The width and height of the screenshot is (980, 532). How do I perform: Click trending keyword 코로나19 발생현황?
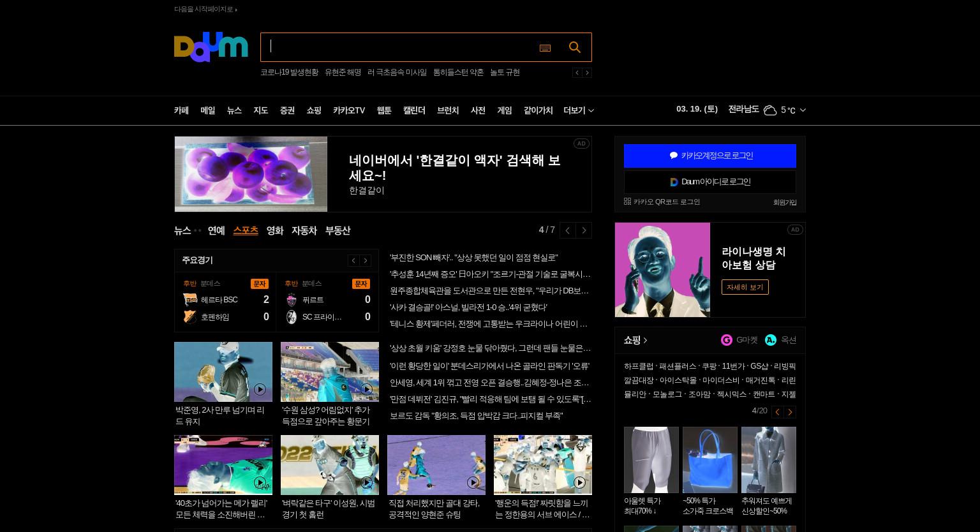click(x=289, y=73)
